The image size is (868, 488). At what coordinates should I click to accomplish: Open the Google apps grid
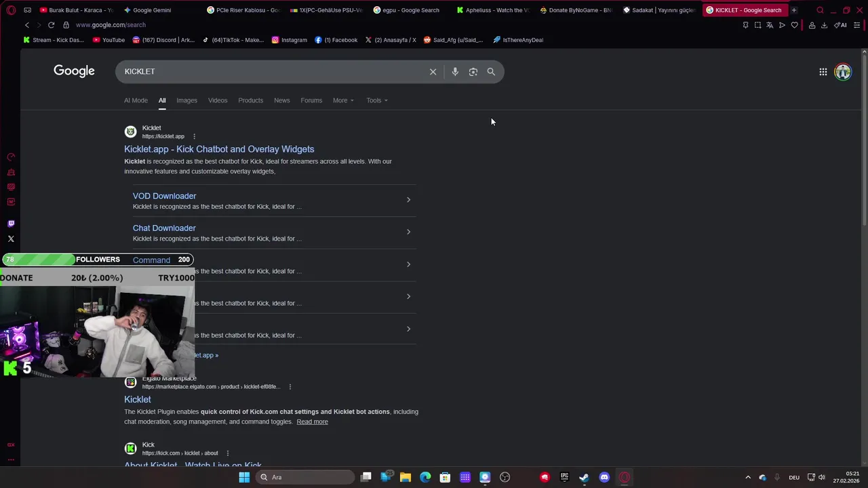(x=823, y=72)
